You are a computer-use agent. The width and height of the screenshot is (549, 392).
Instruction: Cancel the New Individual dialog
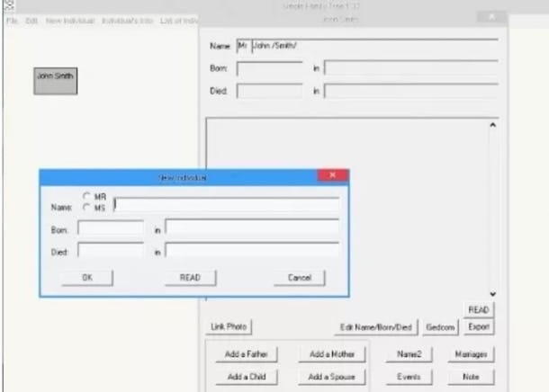(299, 278)
